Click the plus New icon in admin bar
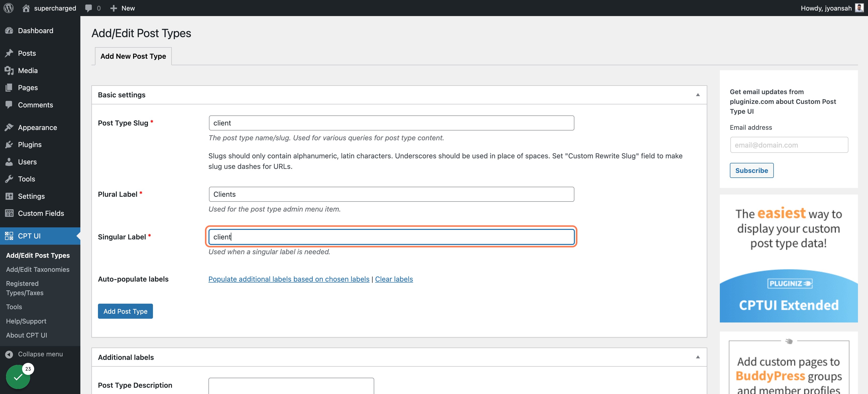 114,8
